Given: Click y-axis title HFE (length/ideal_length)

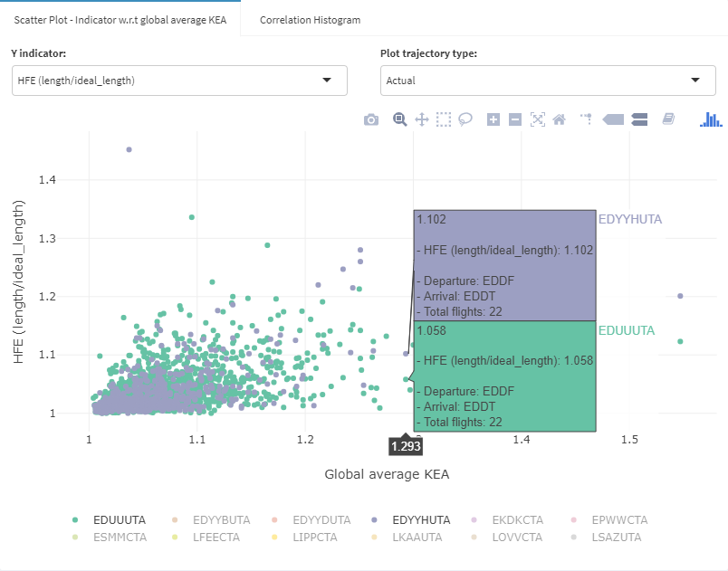Looking at the screenshot, I should tap(18, 281).
